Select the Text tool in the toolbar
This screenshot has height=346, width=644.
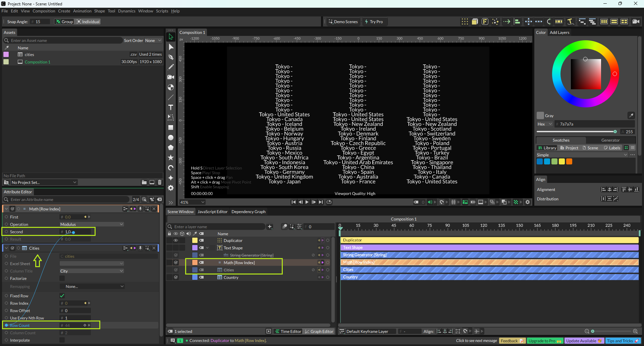171,107
